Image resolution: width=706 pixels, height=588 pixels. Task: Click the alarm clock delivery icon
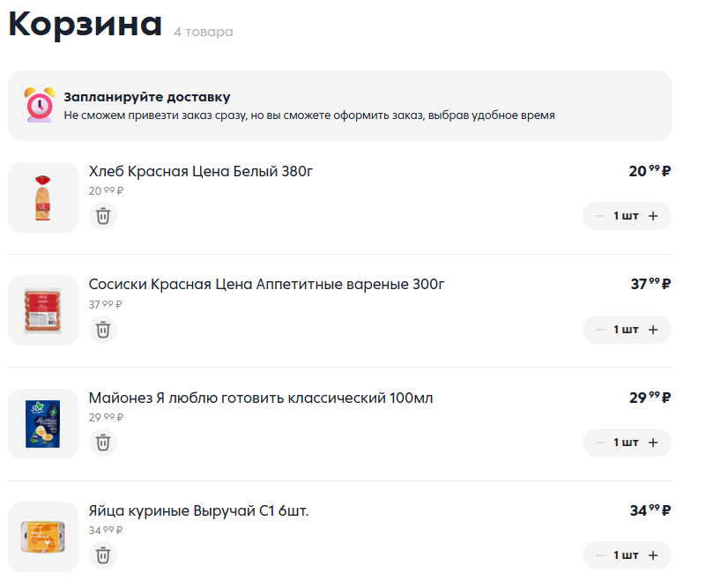(x=40, y=105)
